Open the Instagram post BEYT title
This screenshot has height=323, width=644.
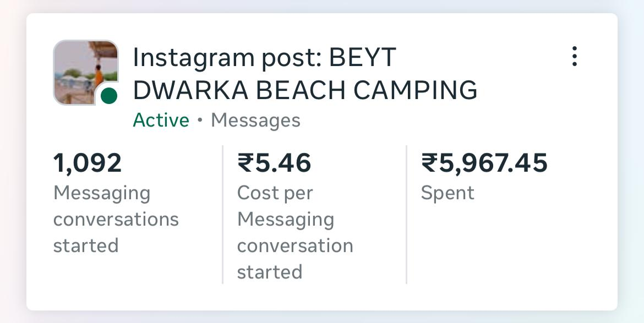coord(264,58)
